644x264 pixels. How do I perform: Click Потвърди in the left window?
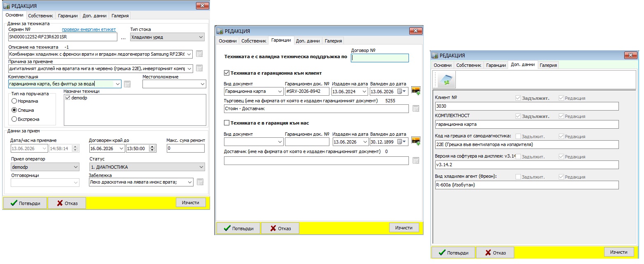[x=25, y=203]
